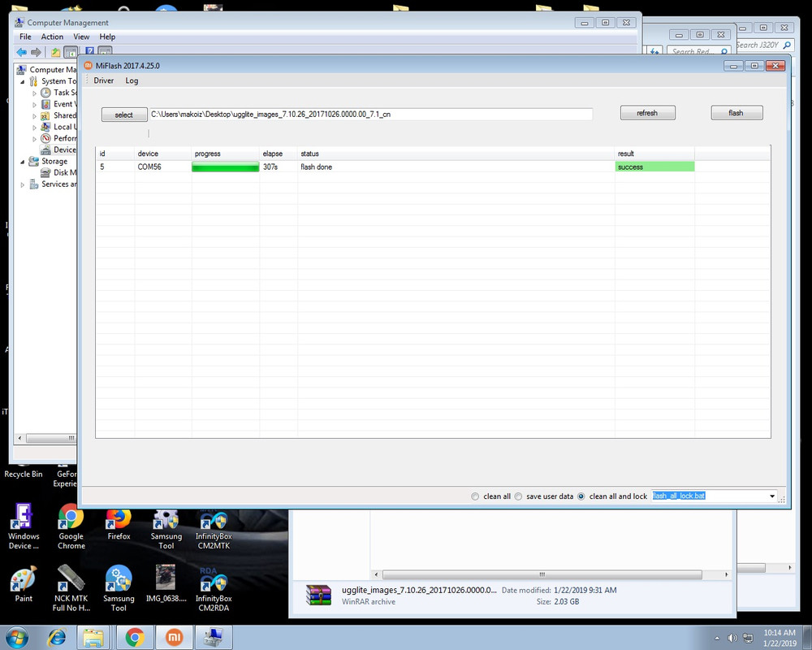Select Disk Management in the tree
812x650 pixels.
pos(64,172)
